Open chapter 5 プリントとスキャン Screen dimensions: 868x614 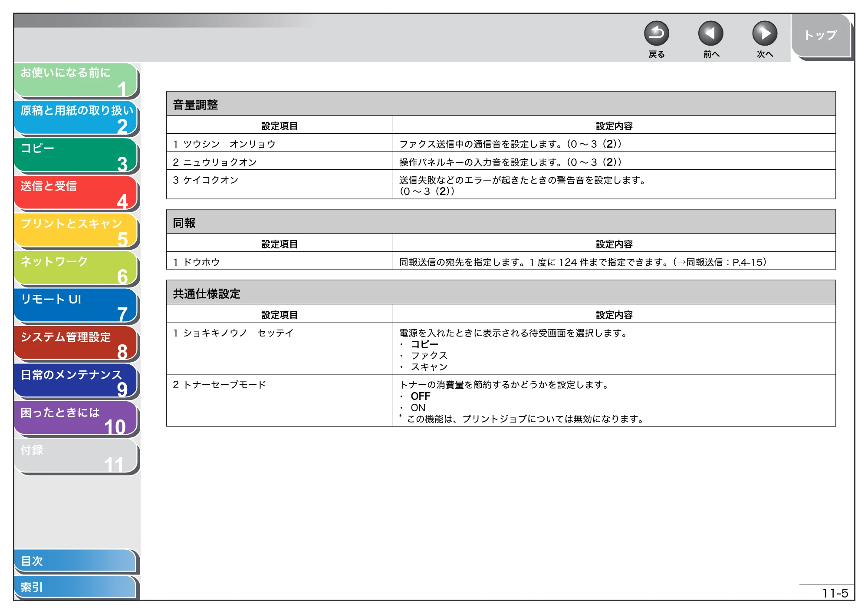pos(76,231)
